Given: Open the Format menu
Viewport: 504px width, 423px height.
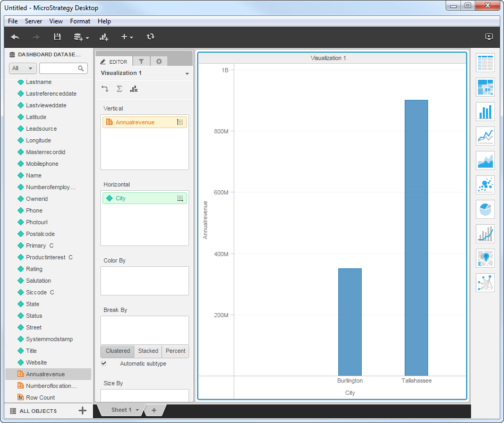Looking at the screenshot, I should 80,21.
